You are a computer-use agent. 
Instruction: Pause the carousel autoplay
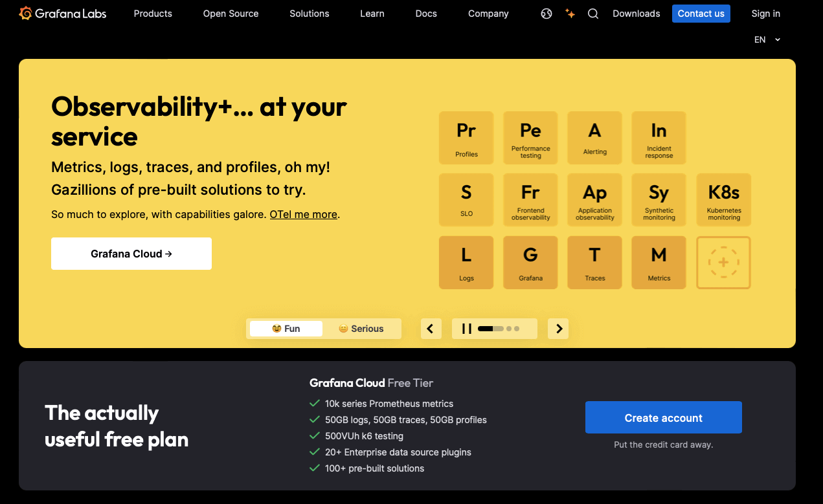pos(466,329)
